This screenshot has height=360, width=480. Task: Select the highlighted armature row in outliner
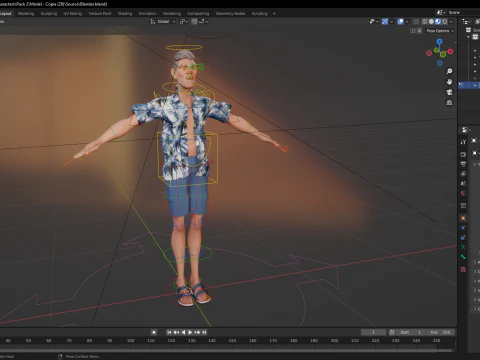tap(469, 85)
